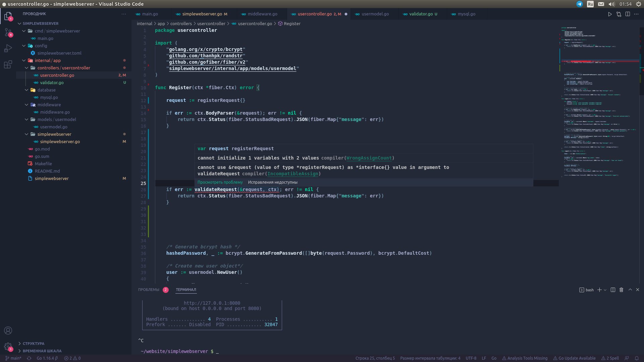Open the WrongAssignCount compiler link

(369, 158)
